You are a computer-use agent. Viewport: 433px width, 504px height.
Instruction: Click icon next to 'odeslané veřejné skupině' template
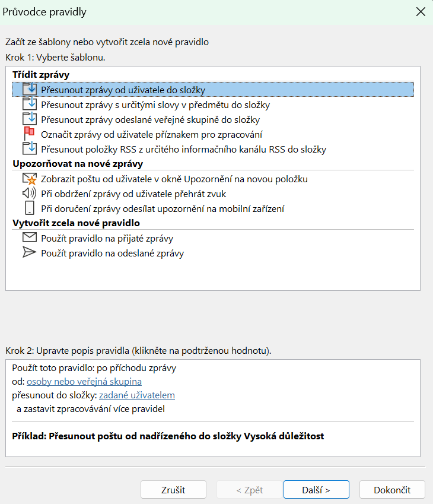(30, 119)
